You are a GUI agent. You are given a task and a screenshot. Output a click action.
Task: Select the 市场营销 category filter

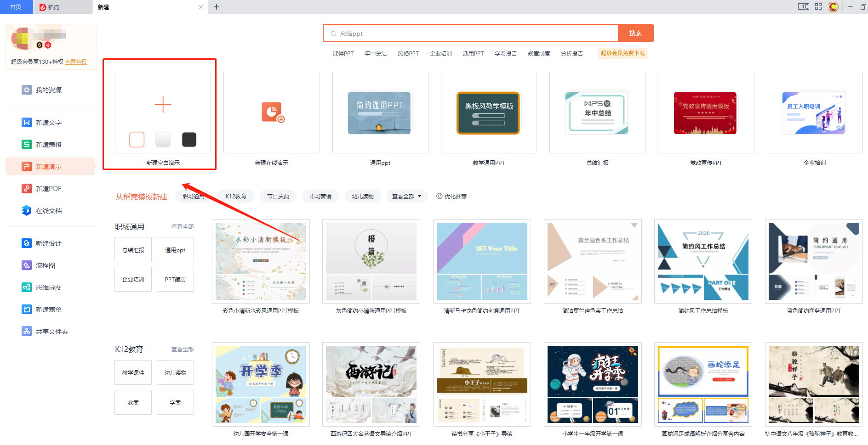point(320,196)
